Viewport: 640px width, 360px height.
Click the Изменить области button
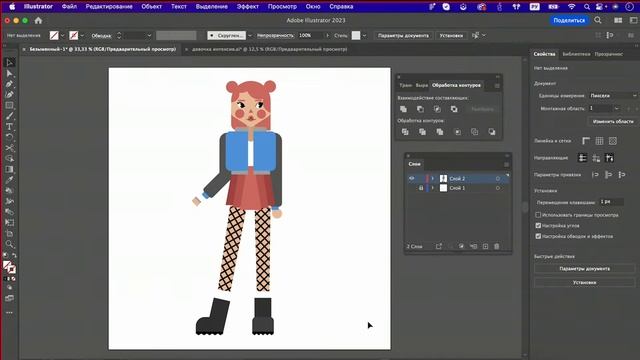click(613, 122)
